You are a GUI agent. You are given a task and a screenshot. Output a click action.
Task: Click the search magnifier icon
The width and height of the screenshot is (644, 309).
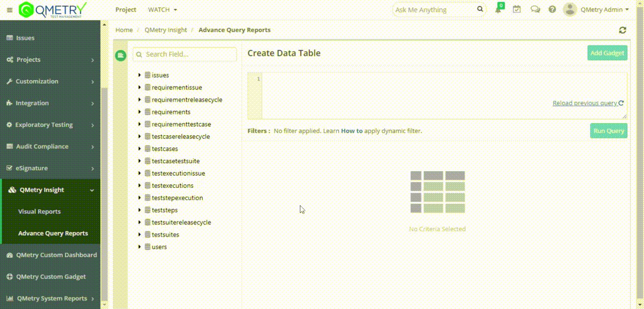click(x=480, y=9)
